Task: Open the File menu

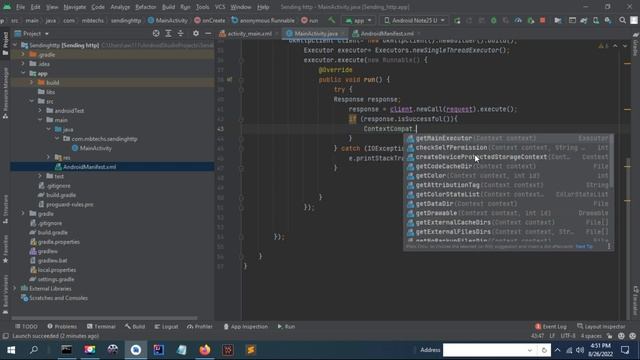Action: click(20, 7)
